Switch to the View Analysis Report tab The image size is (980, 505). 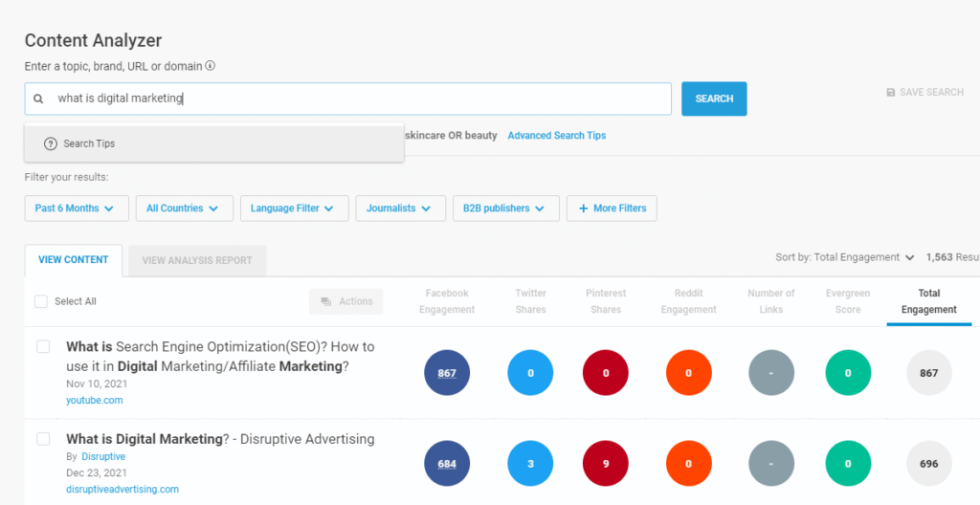(x=197, y=260)
